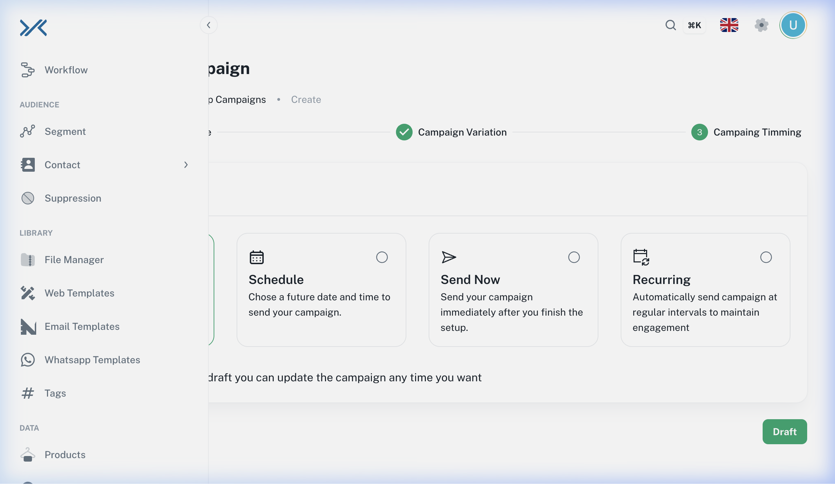Open Tags label in sidebar
The height and width of the screenshot is (504, 835).
[55, 393]
